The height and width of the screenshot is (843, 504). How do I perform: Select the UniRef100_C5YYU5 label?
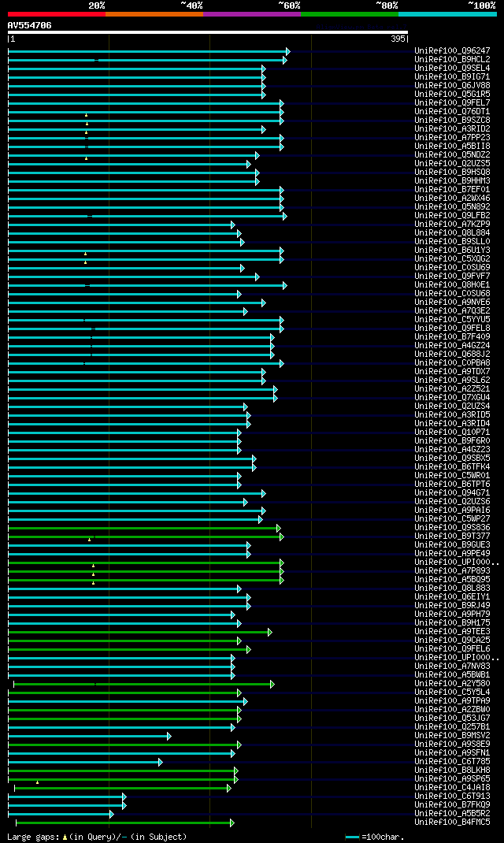pos(452,320)
